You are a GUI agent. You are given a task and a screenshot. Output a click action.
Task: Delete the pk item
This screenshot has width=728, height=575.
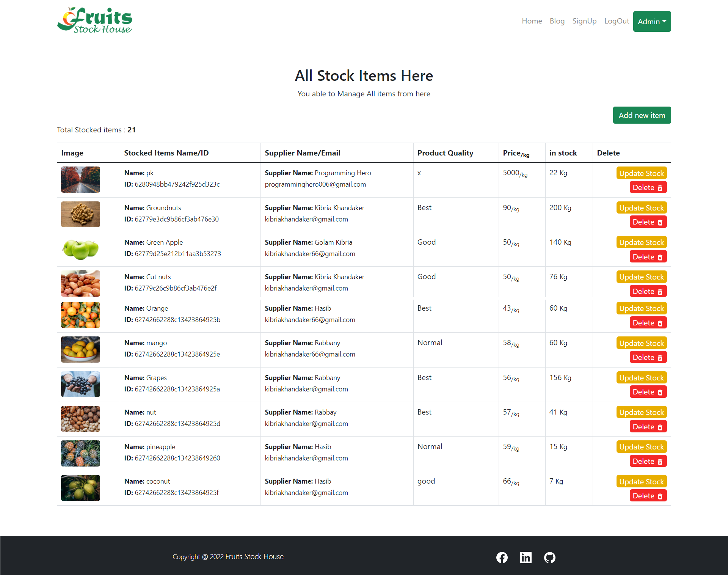tap(648, 187)
